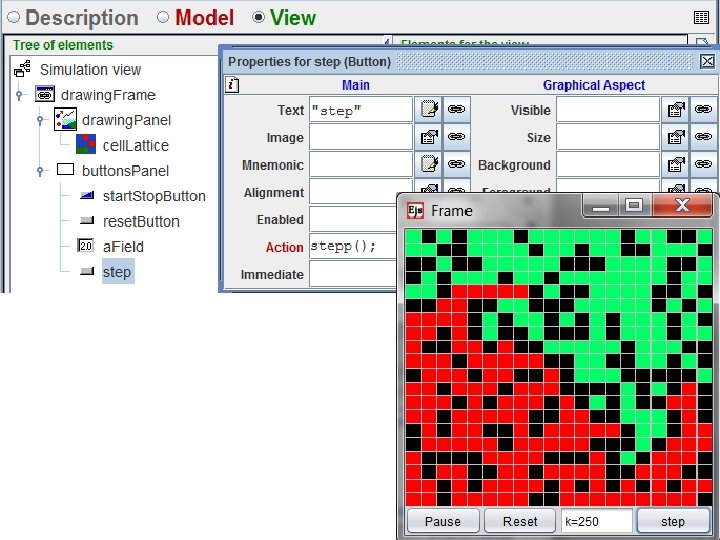Click the resetButton icon in tree

click(87, 221)
